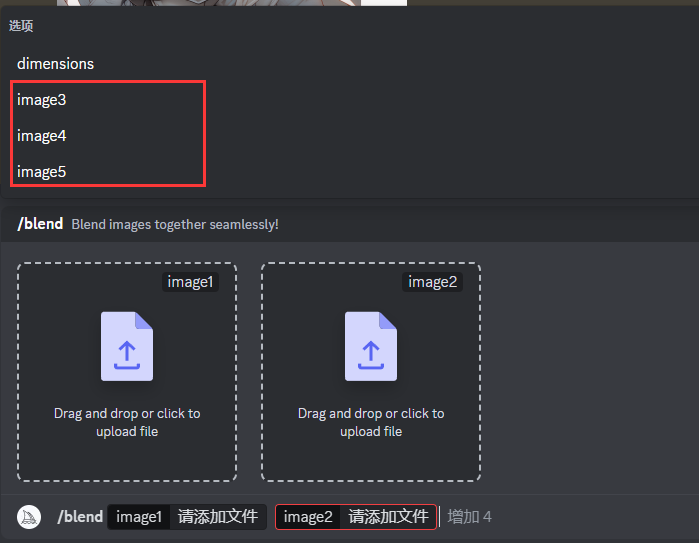Choose the image4 option
The width and height of the screenshot is (699, 543).
41,136
